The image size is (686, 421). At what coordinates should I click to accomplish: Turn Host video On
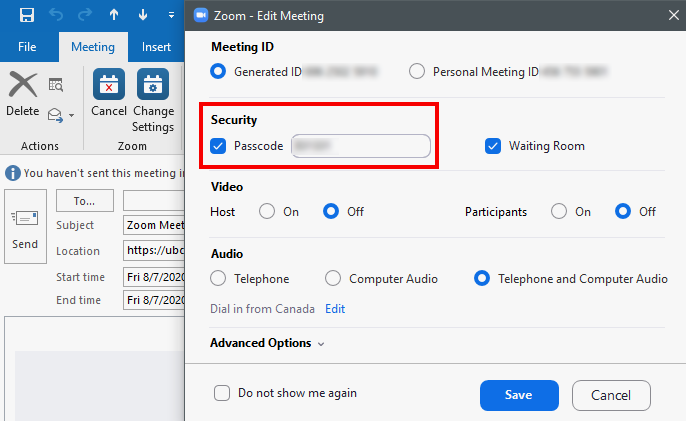coord(267,212)
